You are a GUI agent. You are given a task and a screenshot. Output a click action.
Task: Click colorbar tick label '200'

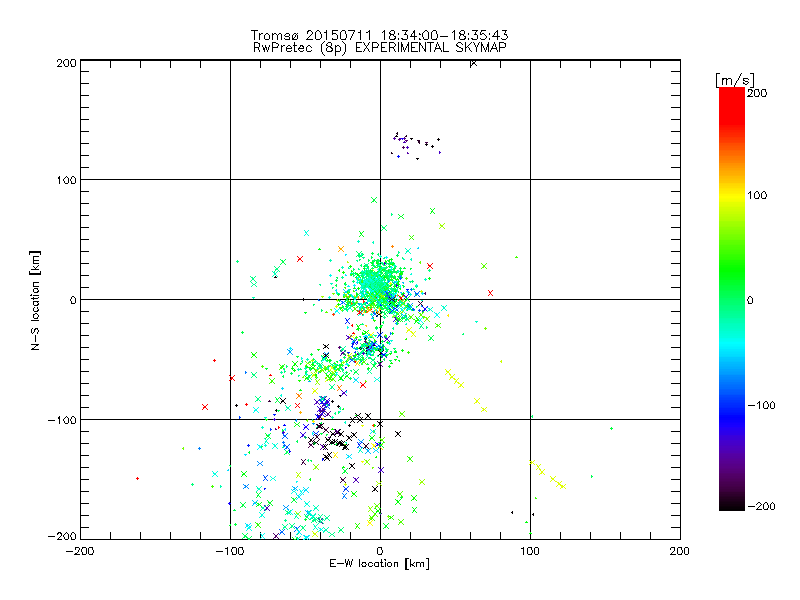[x=757, y=93]
